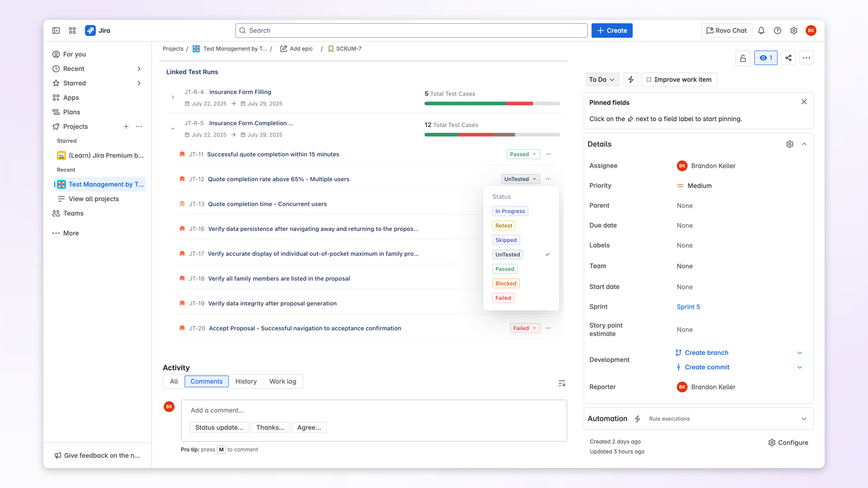The width and height of the screenshot is (868, 488).
Task: Close the Pinned fields panel
Action: [x=804, y=102]
